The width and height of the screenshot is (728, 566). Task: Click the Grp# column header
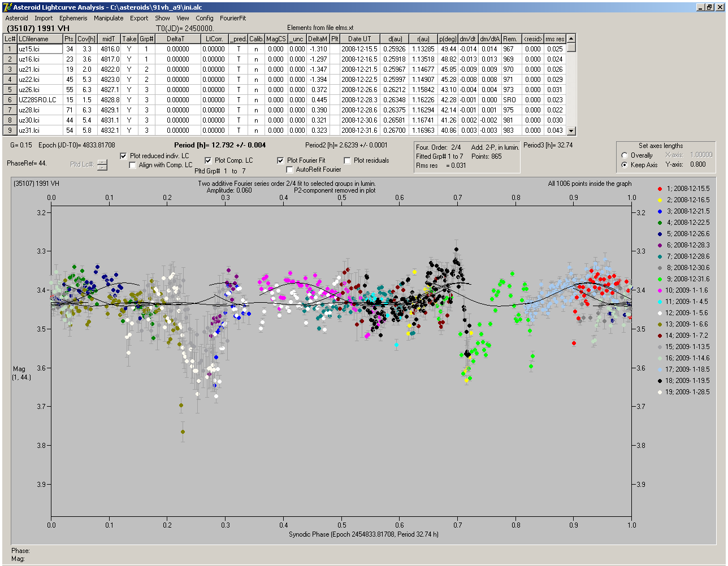146,39
